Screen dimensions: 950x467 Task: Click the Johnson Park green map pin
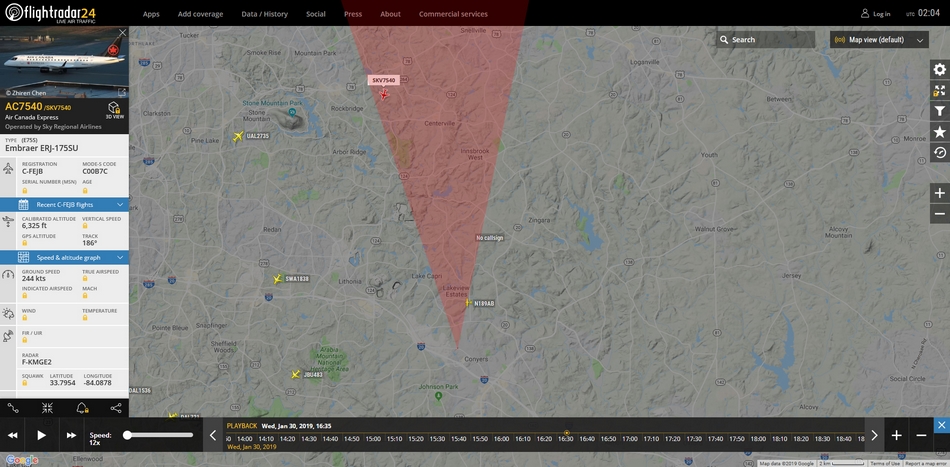click(x=439, y=396)
